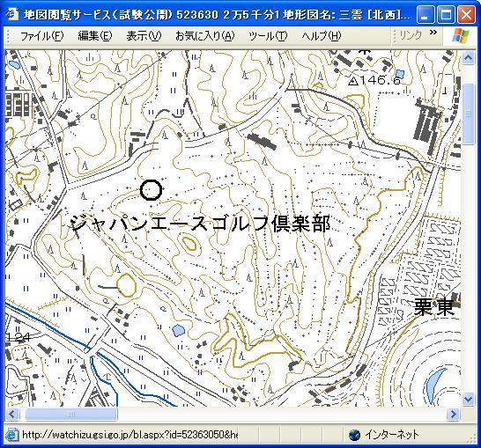Open the ツール(T) menu
Image resolution: width=481 pixels, height=448 pixels.
click(268, 36)
